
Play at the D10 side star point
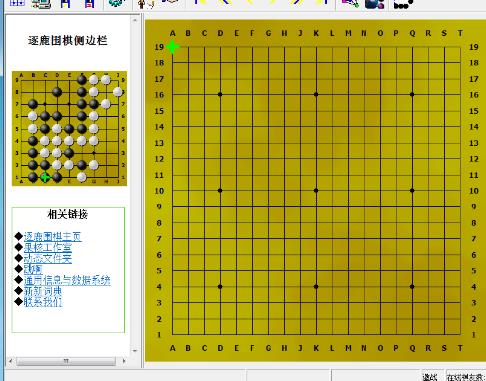(x=220, y=191)
